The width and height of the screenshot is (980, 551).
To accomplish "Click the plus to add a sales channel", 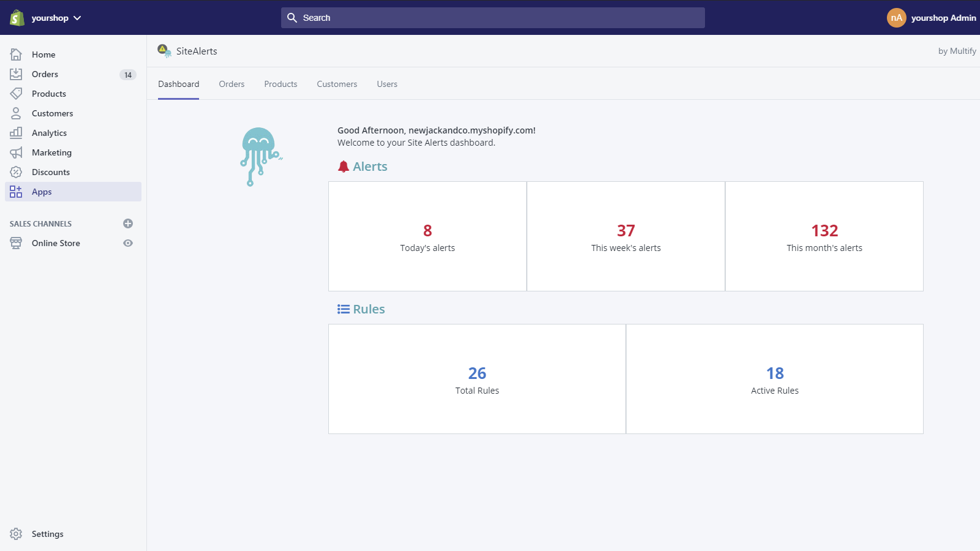I will point(127,223).
